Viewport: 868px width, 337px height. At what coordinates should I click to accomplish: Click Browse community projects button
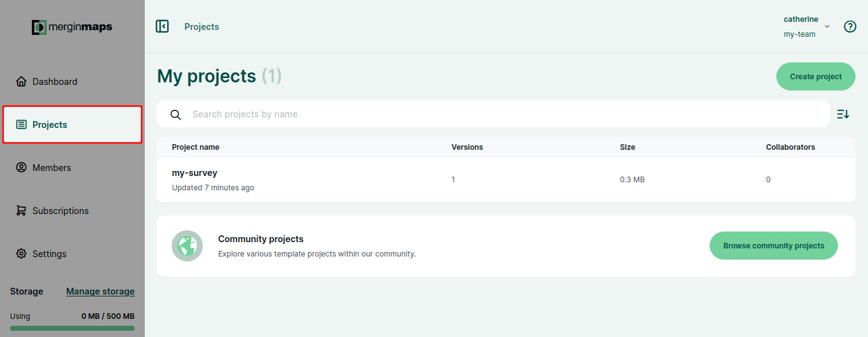pos(774,246)
